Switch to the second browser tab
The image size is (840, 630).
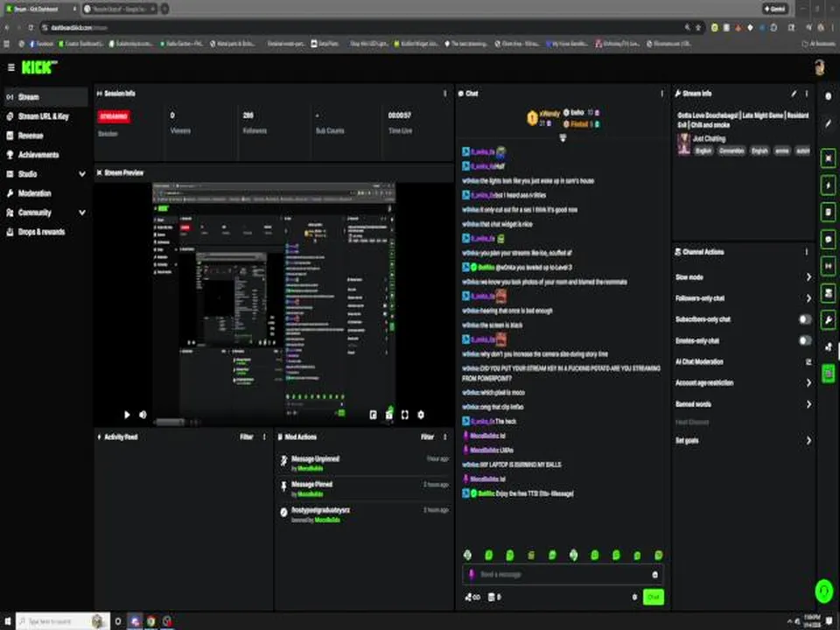click(x=120, y=9)
